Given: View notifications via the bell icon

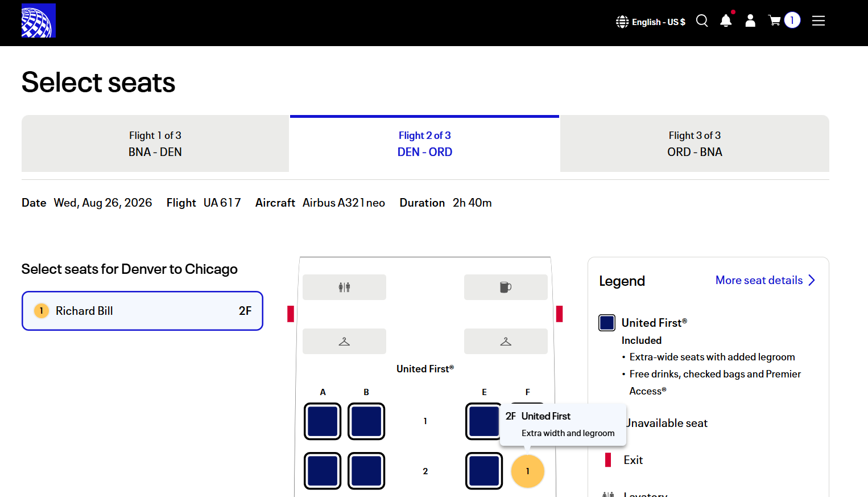Looking at the screenshot, I should (726, 20).
